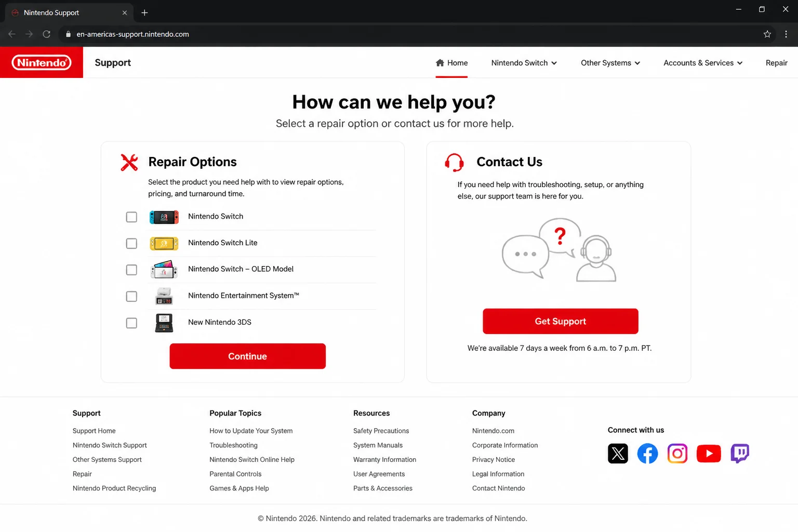Check the Nintendo Switch – OLED Model checkbox
This screenshot has width=798, height=532.
pyautogui.click(x=131, y=270)
